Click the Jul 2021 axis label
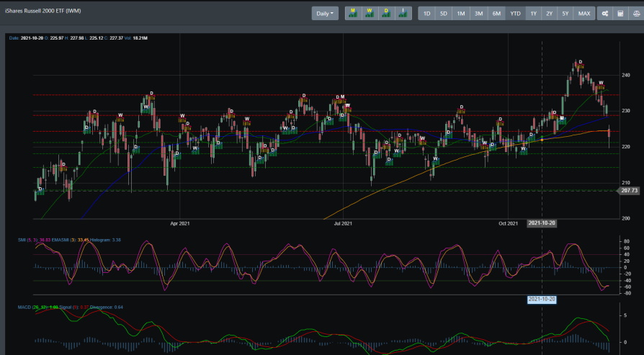This screenshot has width=644, height=355. tap(343, 224)
